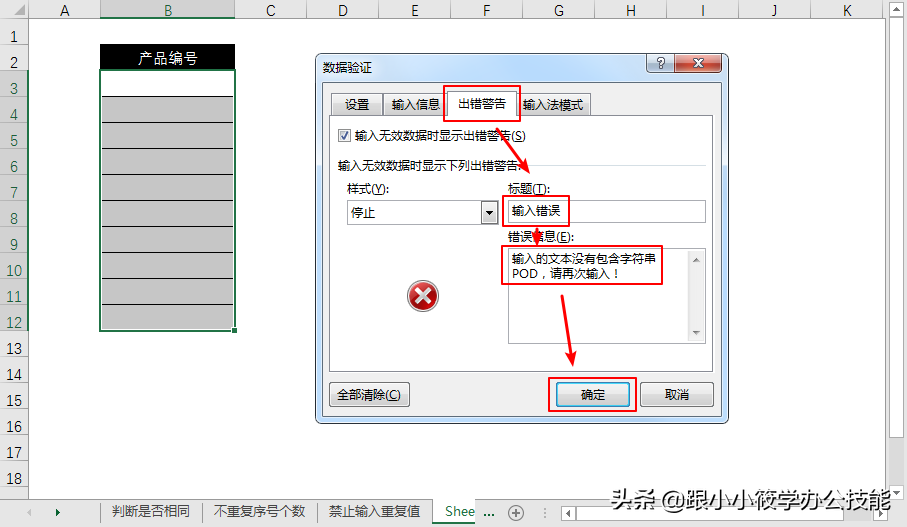The width and height of the screenshot is (907, 527).
Task: Click the 标题 input field
Action: pos(606,211)
